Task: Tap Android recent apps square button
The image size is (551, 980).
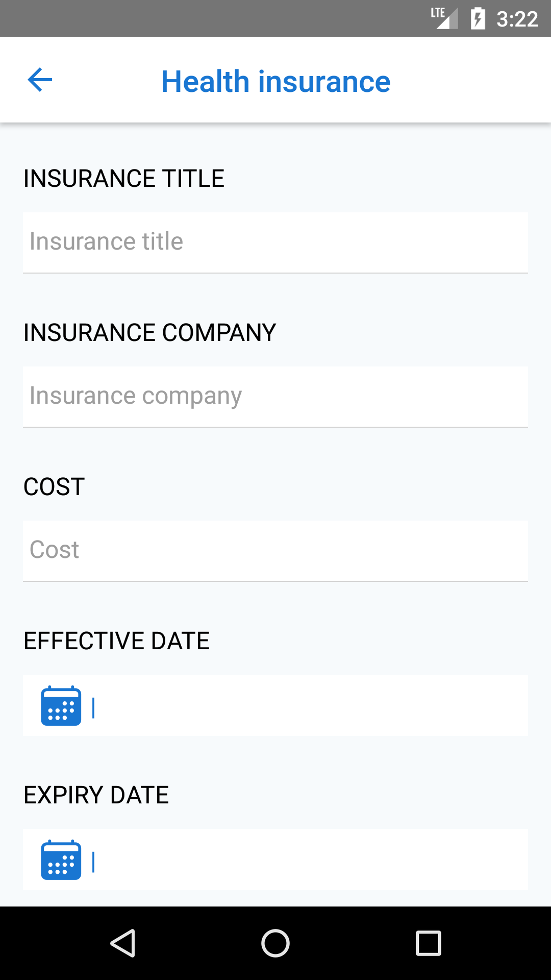Action: tap(429, 943)
